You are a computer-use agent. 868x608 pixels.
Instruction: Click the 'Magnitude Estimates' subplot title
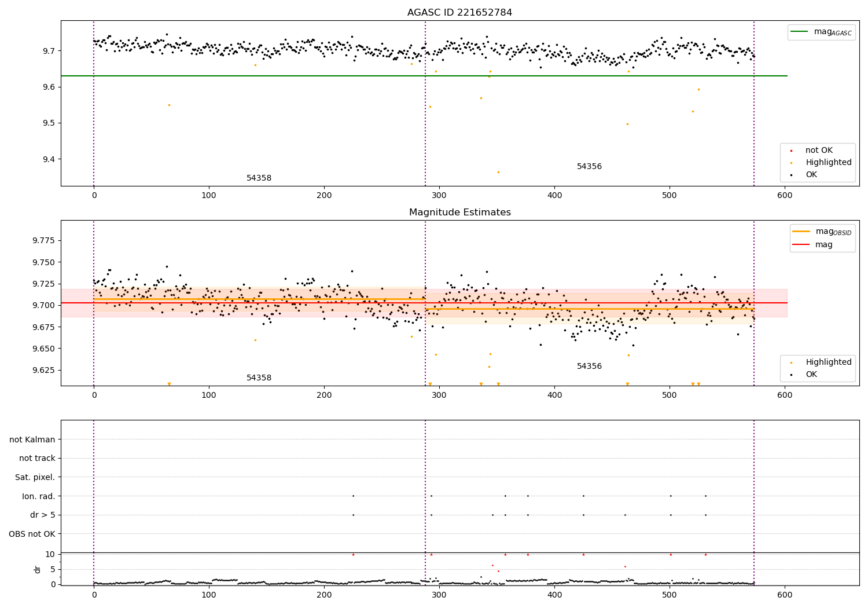pos(459,213)
